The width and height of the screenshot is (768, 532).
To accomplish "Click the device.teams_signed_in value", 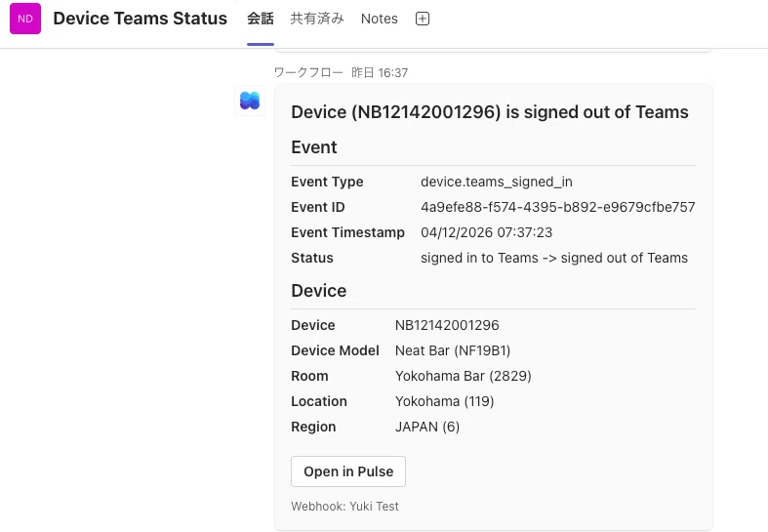I will tap(497, 182).
